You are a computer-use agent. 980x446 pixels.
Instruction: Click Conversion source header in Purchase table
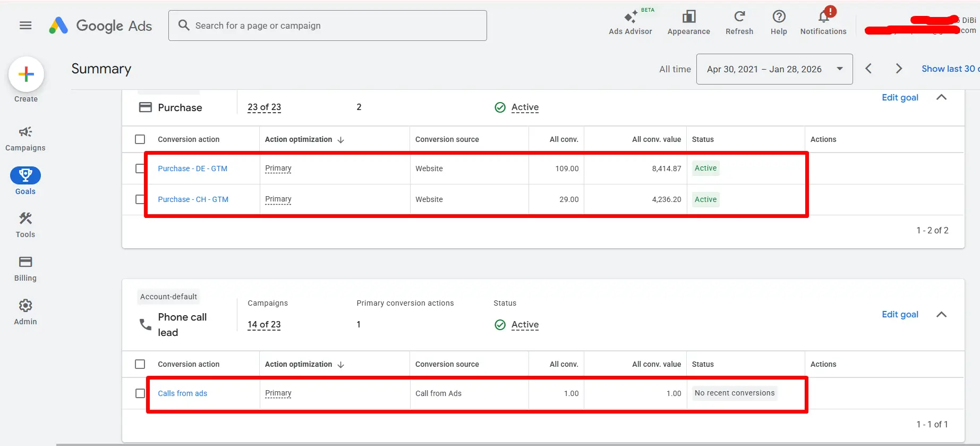point(447,139)
